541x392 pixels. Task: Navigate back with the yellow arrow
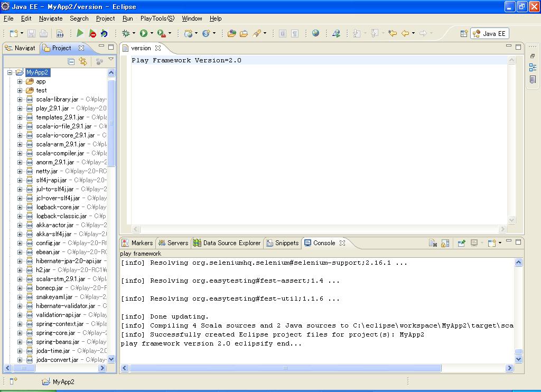click(405, 33)
